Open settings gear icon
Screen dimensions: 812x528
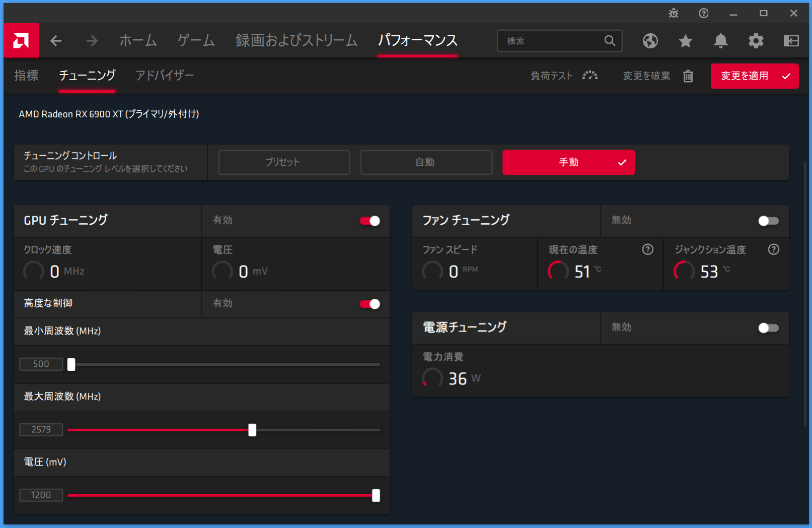756,41
